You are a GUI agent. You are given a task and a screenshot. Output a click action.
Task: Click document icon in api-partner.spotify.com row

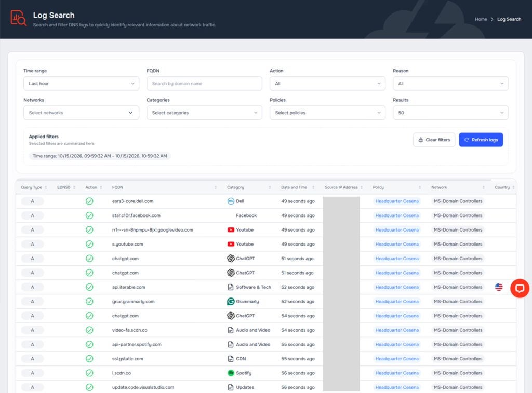click(x=231, y=345)
